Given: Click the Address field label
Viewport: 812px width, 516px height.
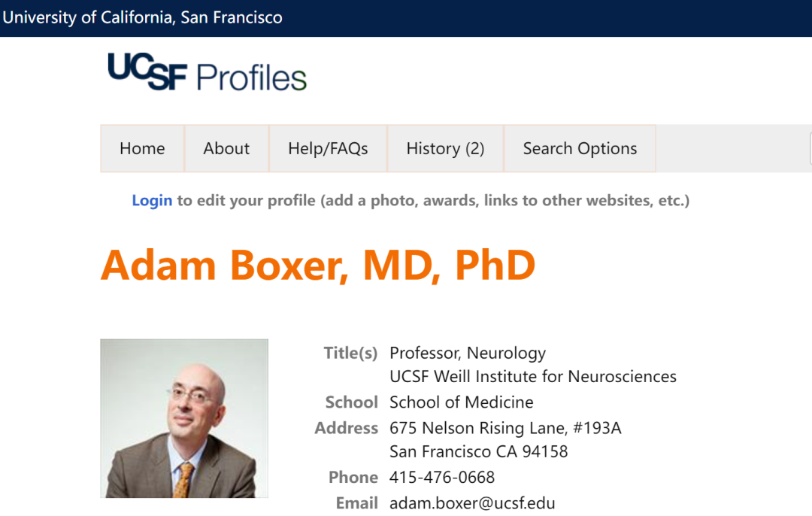Looking at the screenshot, I should tap(347, 428).
